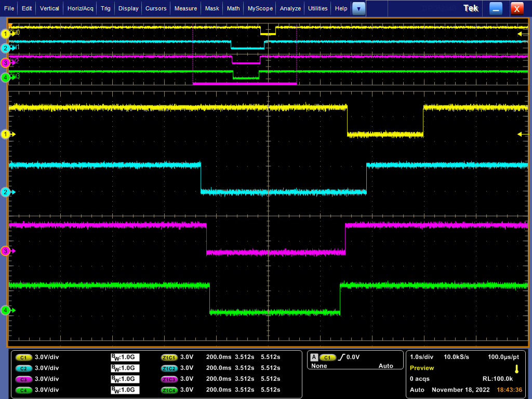Open the File menu
The height and width of the screenshot is (399, 532).
9,8
